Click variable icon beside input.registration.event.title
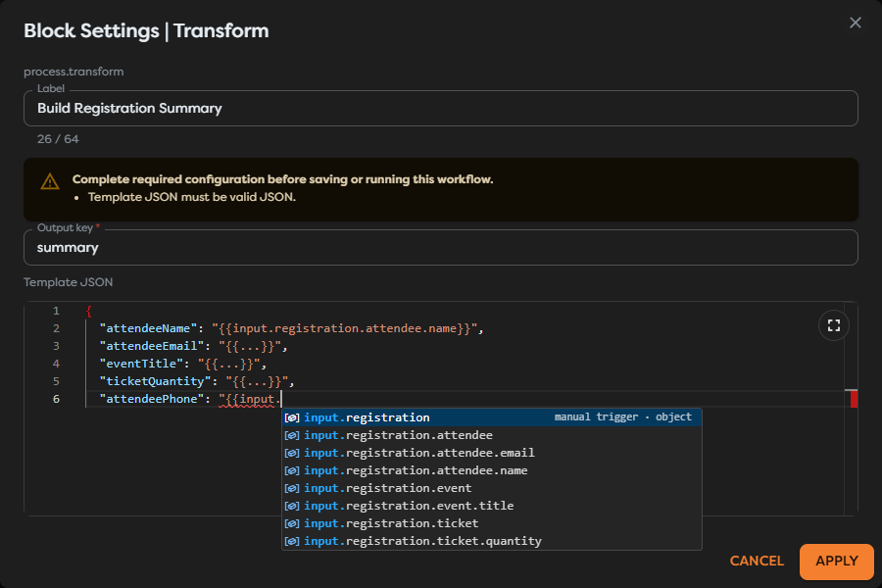This screenshot has width=882, height=588. pyautogui.click(x=292, y=506)
